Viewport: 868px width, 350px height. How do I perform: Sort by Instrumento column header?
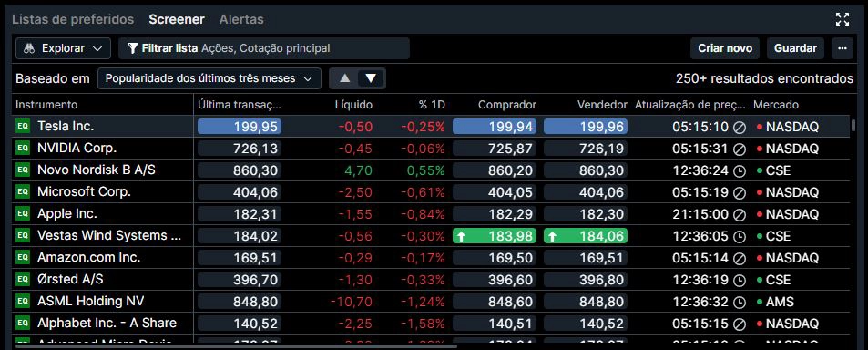46,105
